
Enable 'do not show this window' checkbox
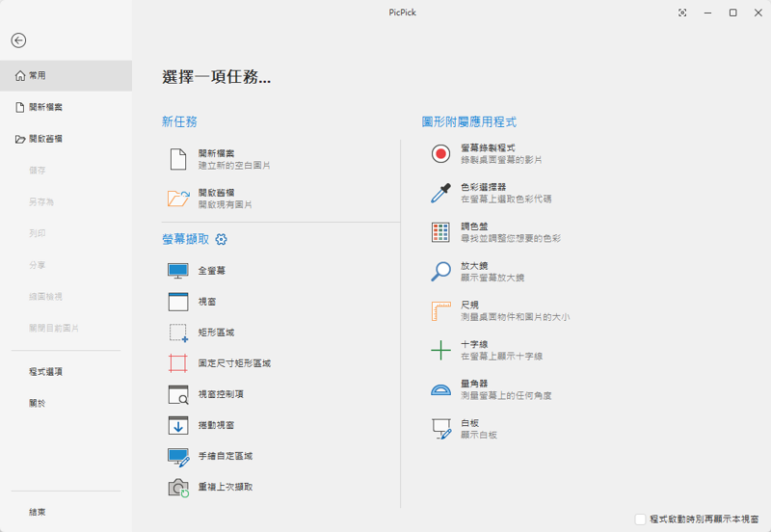pyautogui.click(x=640, y=519)
